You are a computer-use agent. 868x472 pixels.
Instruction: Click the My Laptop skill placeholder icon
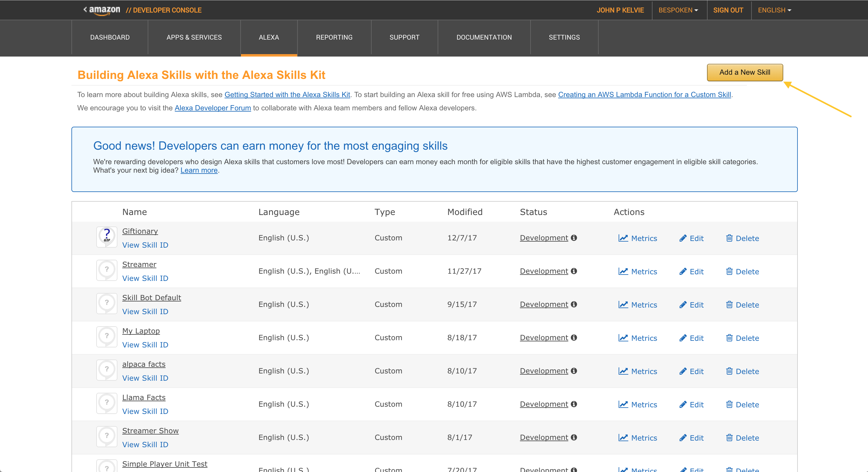tap(107, 337)
